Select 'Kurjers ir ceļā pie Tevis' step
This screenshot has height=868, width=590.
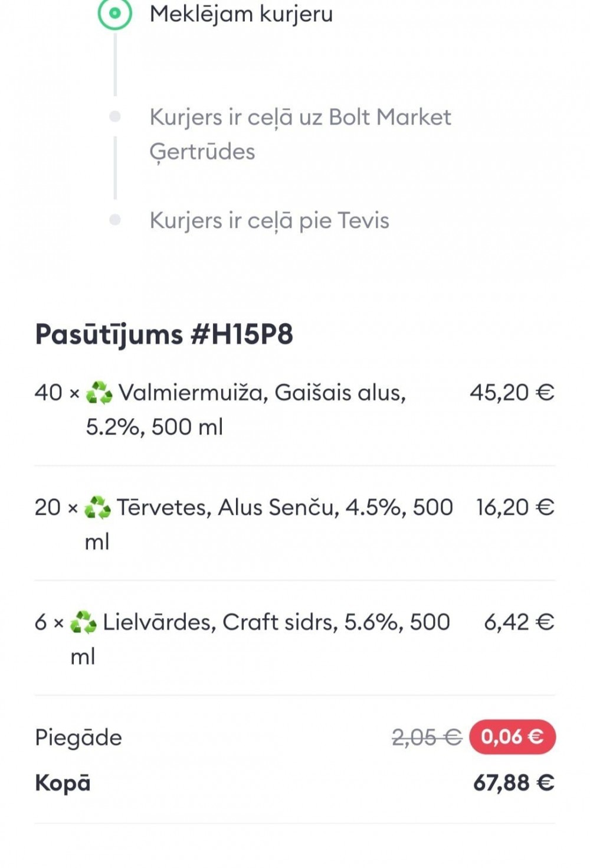(x=269, y=221)
